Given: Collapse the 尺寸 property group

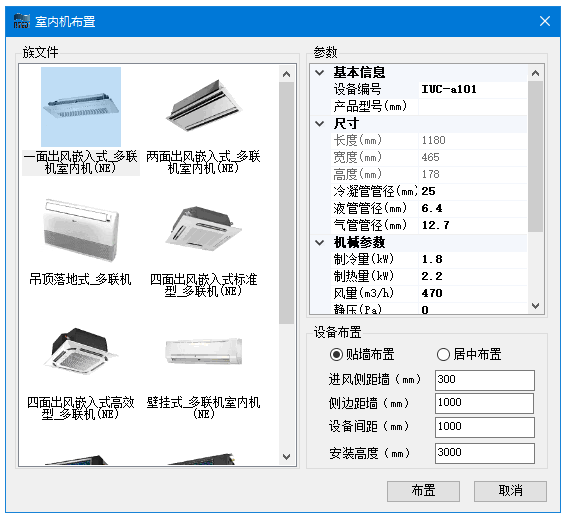Looking at the screenshot, I should pos(319,124).
